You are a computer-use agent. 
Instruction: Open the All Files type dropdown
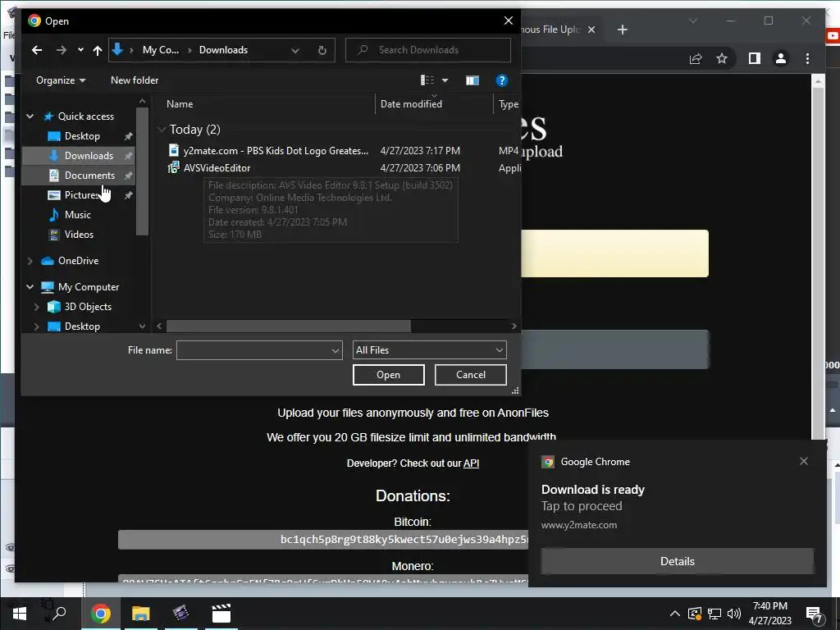pos(429,350)
